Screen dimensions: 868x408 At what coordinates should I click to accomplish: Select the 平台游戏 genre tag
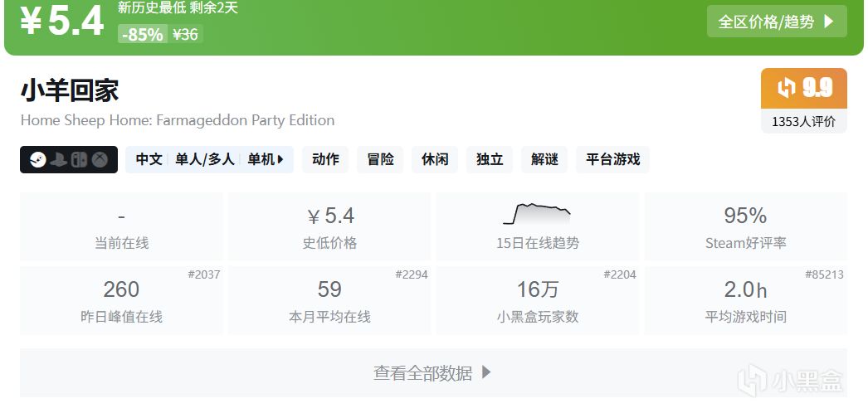coord(612,160)
